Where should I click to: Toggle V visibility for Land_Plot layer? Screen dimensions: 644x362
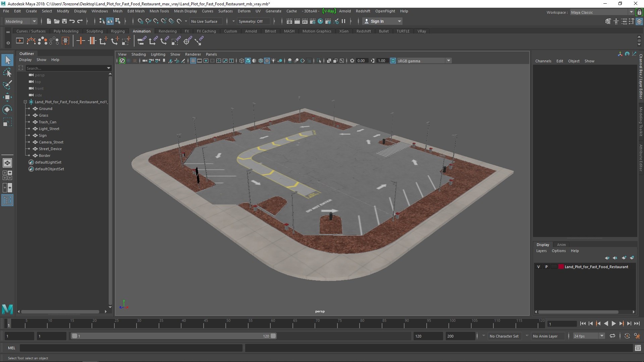[539, 267]
